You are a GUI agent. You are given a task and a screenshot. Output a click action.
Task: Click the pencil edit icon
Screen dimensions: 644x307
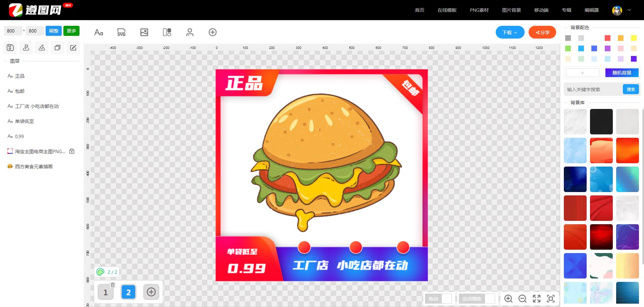73,48
